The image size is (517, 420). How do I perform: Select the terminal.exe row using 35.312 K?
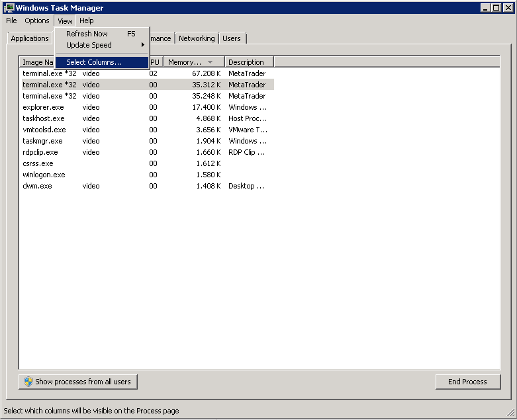148,85
